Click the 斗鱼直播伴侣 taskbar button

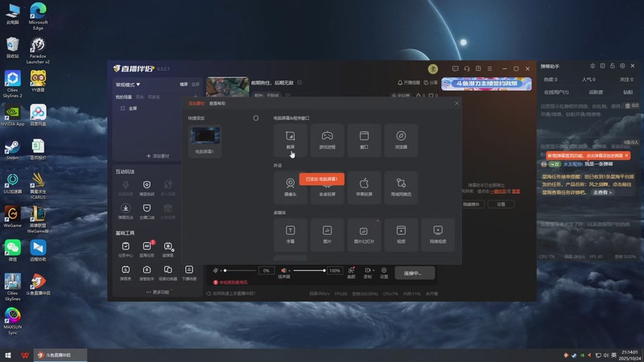60,355
